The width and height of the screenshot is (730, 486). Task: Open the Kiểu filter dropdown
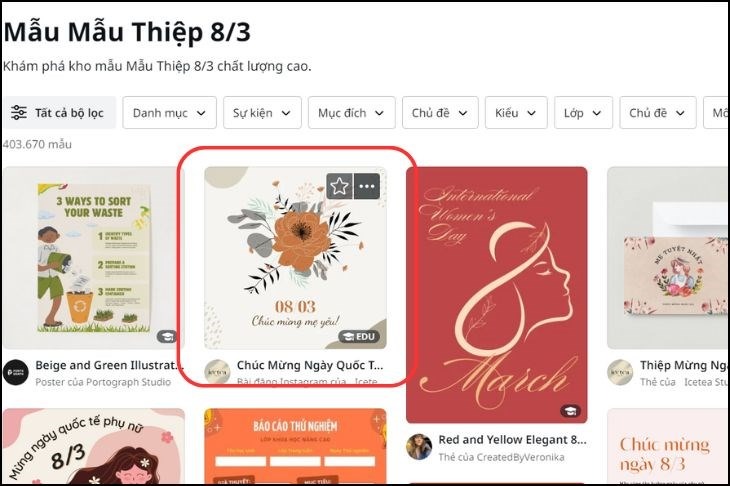(x=516, y=113)
